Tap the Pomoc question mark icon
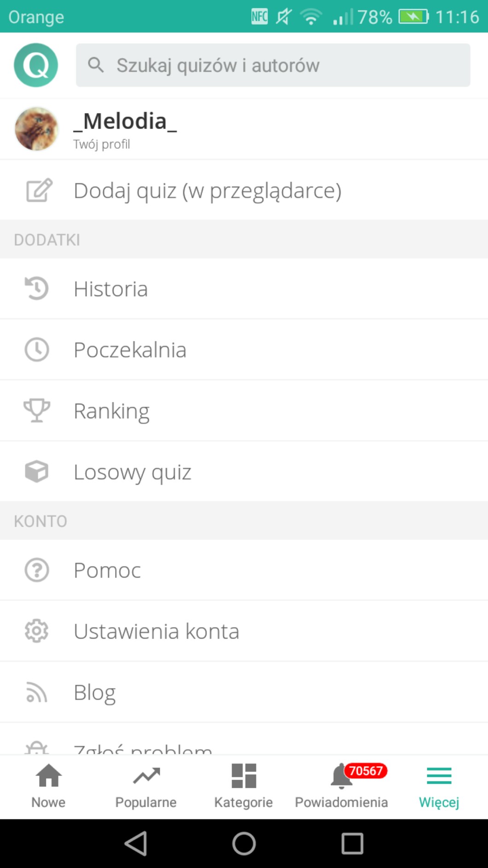 tap(36, 570)
